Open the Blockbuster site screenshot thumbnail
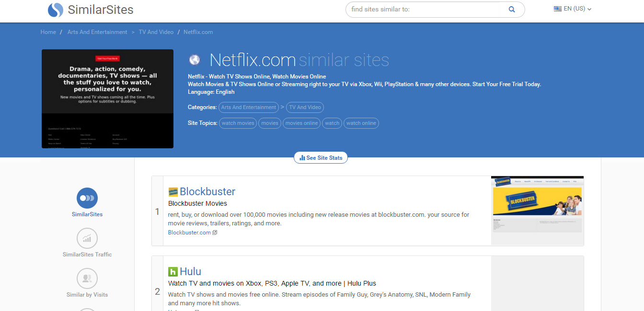 tap(537, 211)
